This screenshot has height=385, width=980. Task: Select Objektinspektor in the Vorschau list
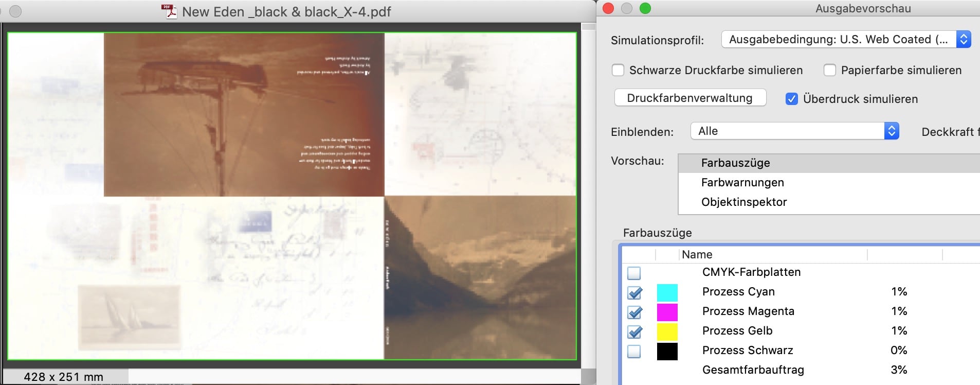click(829, 202)
